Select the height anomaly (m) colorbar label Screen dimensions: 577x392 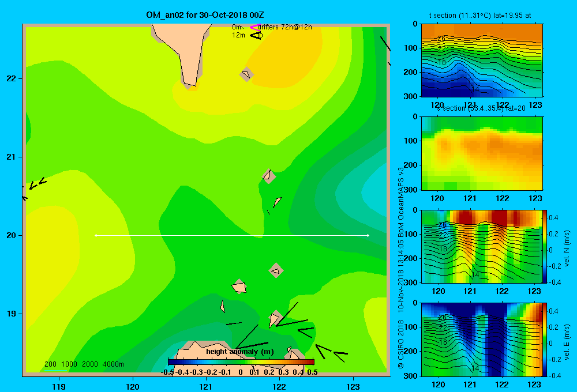pos(240,352)
